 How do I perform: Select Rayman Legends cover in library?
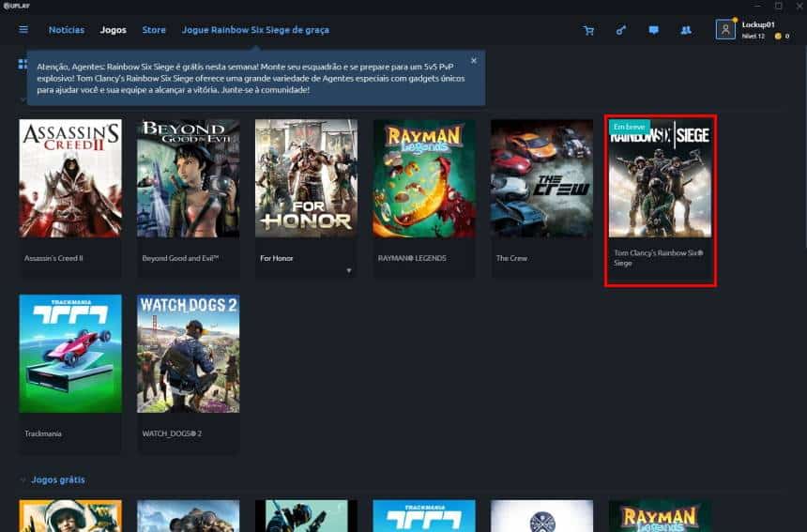pyautogui.click(x=424, y=178)
